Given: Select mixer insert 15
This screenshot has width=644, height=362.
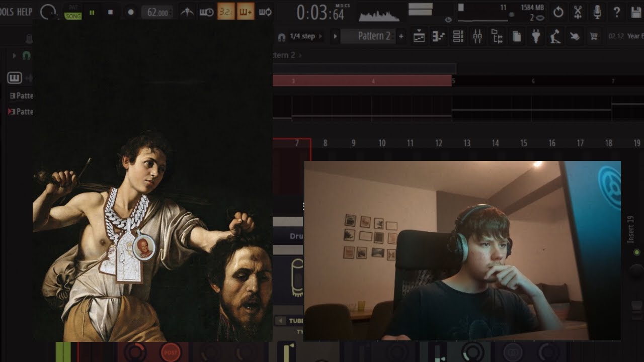Looking at the screenshot, I should point(524,144).
